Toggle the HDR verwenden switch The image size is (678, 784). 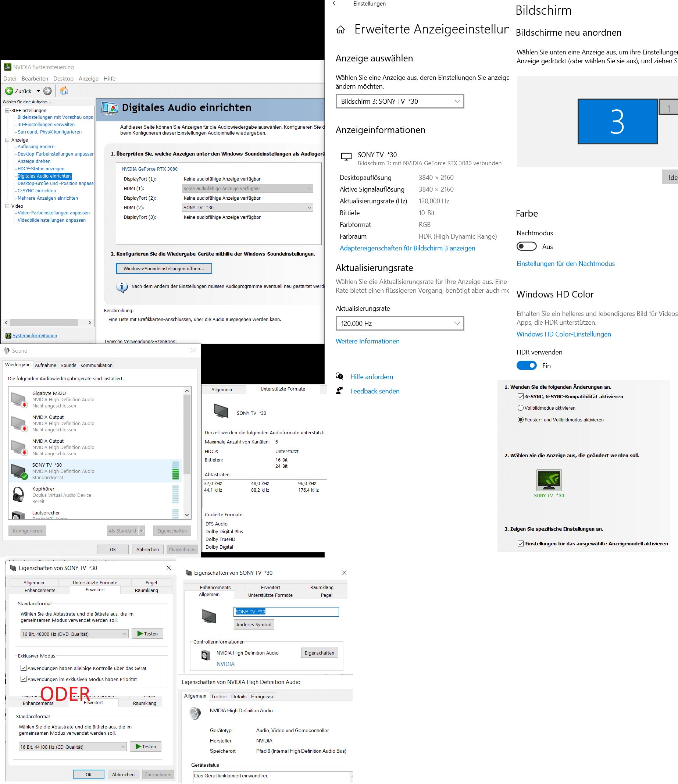(x=526, y=366)
